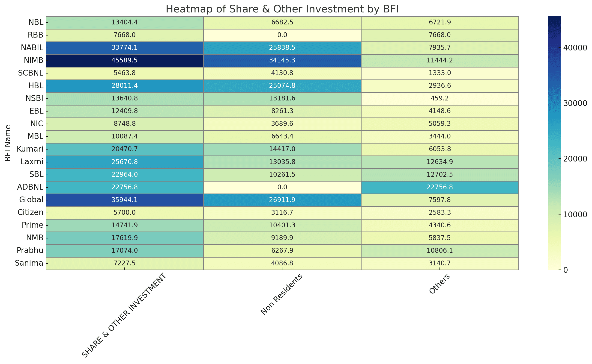Select the Prabhu row label
592x364 pixels.
click(x=30, y=250)
